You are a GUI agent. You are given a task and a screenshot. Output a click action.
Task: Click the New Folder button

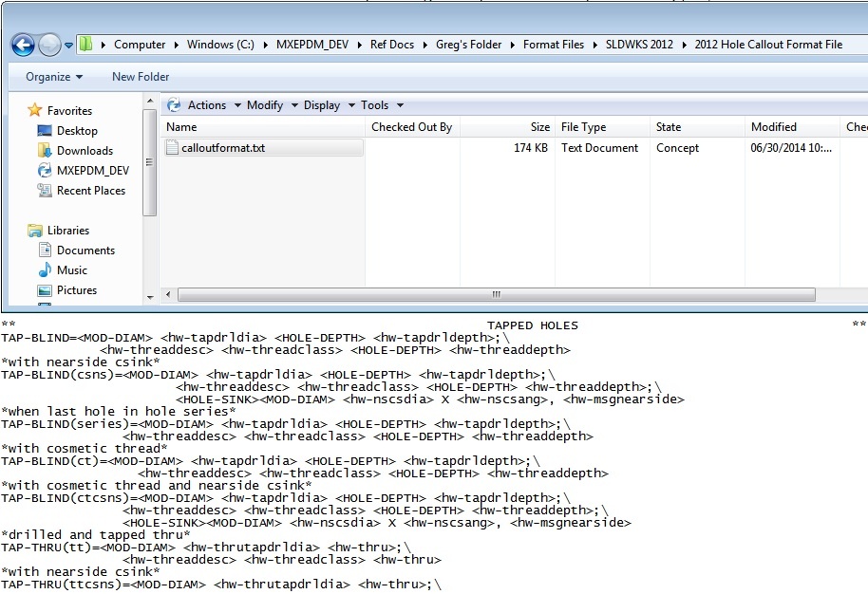tap(141, 77)
